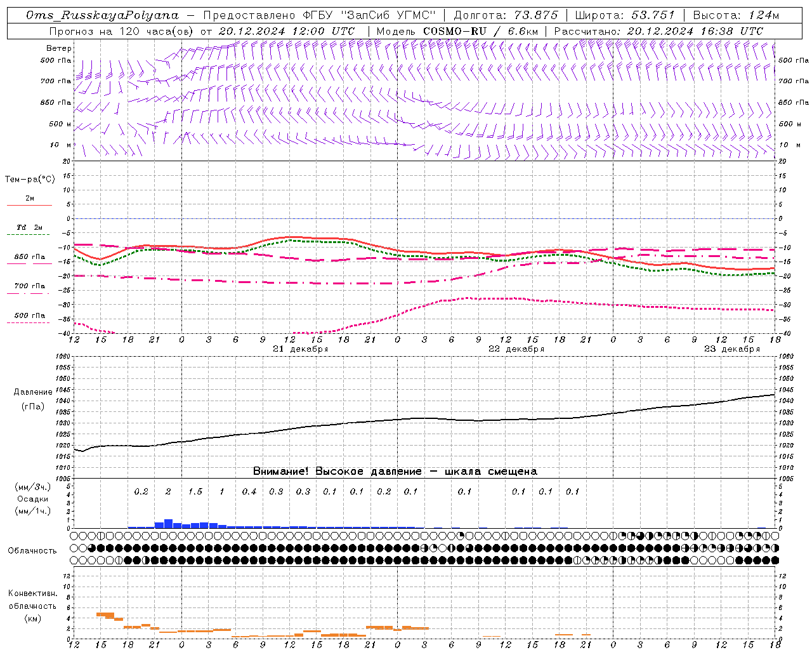Image resolution: width=812 pixels, height=650 pixels.
Task: Click the 2м legend entry in temperature legend
Action: pyautogui.click(x=30, y=198)
